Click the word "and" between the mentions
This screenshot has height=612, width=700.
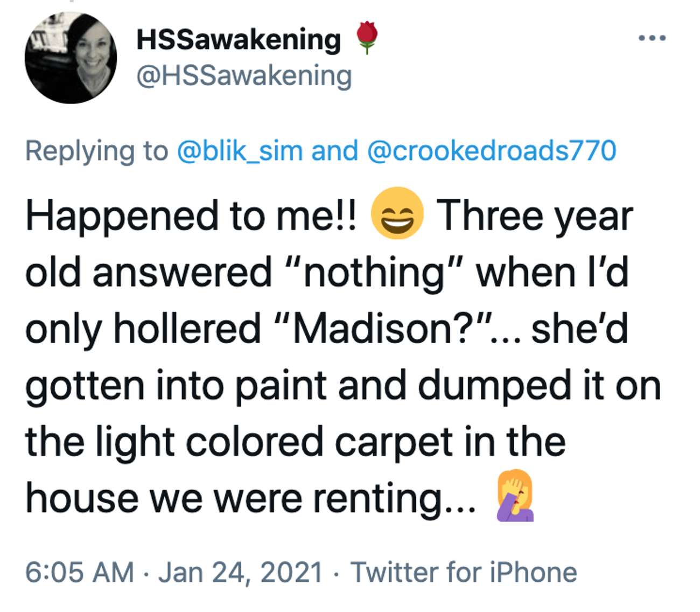point(334,150)
